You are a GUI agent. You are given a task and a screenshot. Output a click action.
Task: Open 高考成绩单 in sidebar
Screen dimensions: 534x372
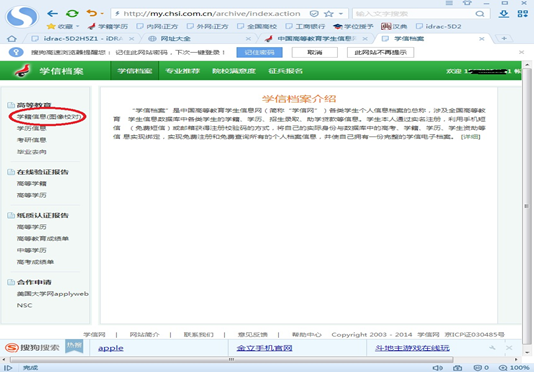pyautogui.click(x=35, y=262)
